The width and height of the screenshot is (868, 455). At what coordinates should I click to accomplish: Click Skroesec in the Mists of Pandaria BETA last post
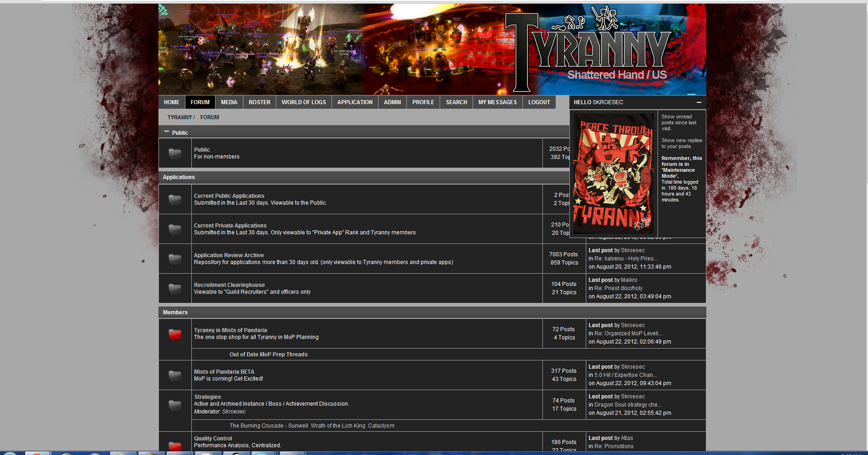633,367
